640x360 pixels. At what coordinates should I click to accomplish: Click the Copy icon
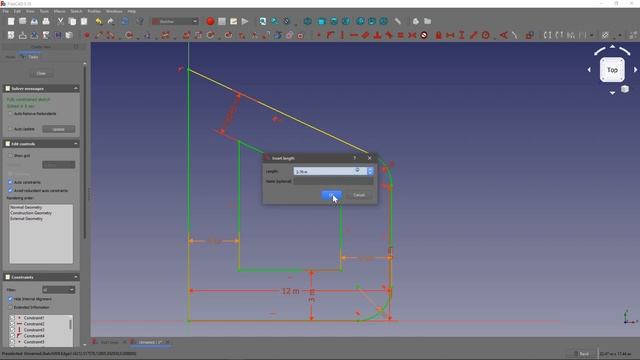(72, 21)
